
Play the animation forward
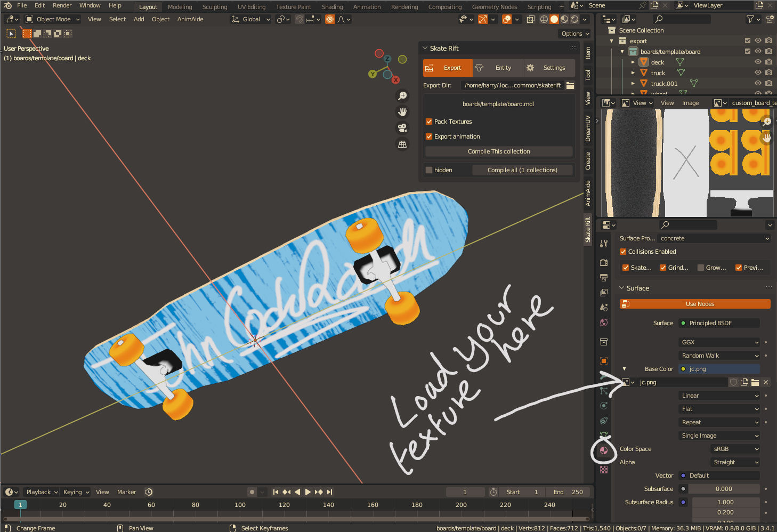307,492
